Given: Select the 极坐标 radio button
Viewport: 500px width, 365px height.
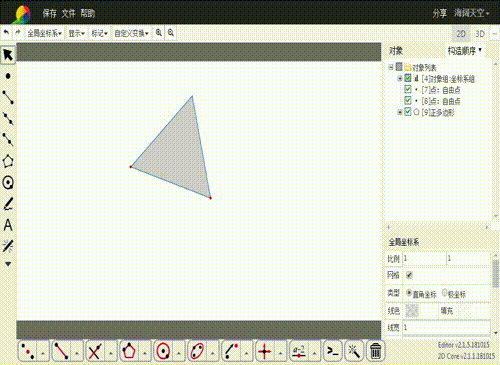Looking at the screenshot, I should tap(444, 293).
